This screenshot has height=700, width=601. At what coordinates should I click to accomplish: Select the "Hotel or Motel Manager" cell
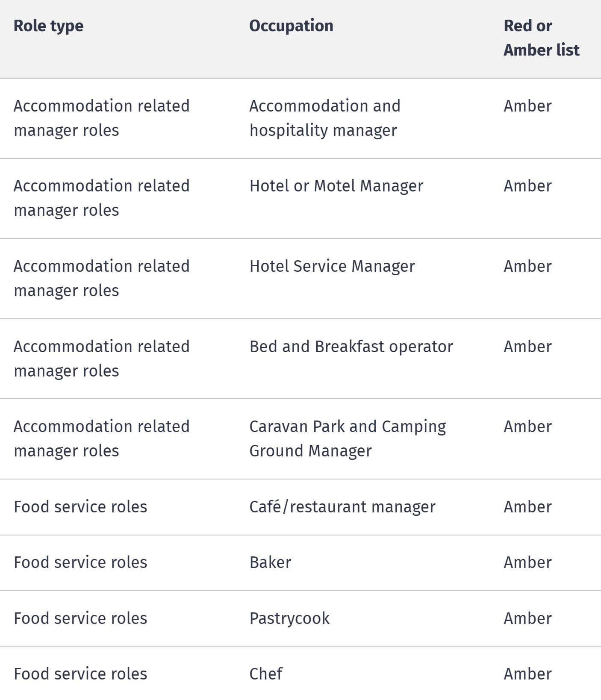coord(336,186)
